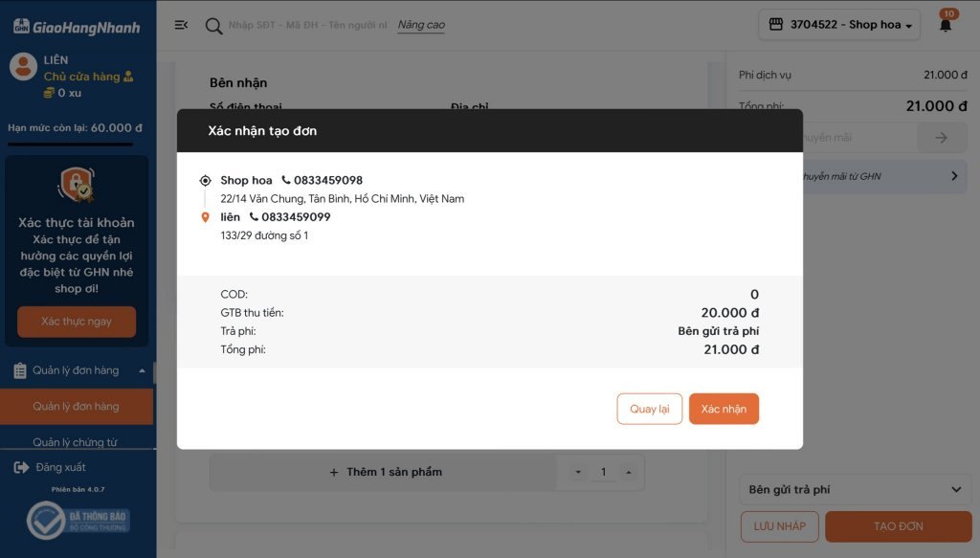Image resolution: width=980 pixels, height=558 pixels.
Task: Collapse the Quản lý đơn hàng menu
Action: pos(142,370)
